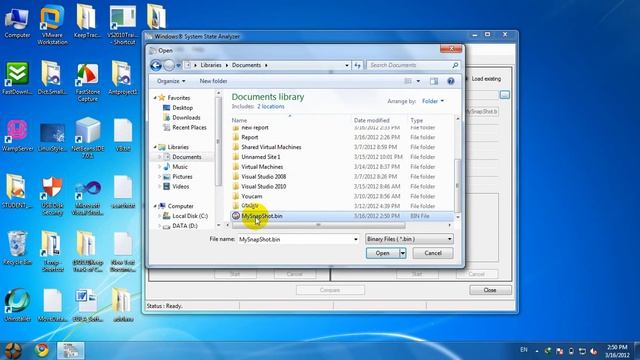Open the Organize dropdown menu
Image resolution: width=640 pixels, height=360 pixels.
pos(171,81)
